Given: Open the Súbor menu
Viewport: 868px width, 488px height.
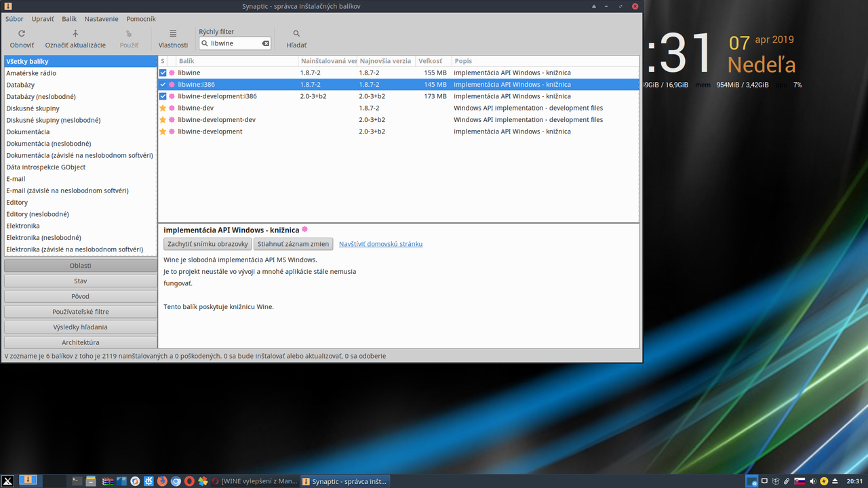Looking at the screenshot, I should [14, 19].
